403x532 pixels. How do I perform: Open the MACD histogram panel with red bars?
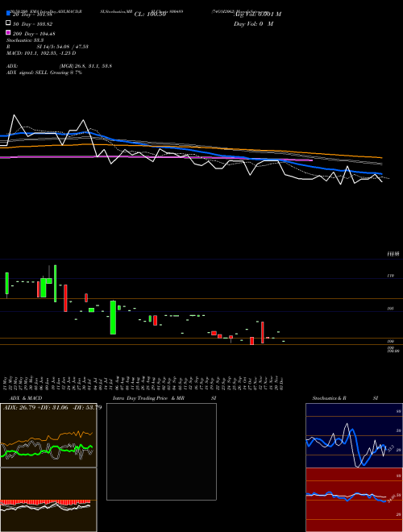coord(48,500)
